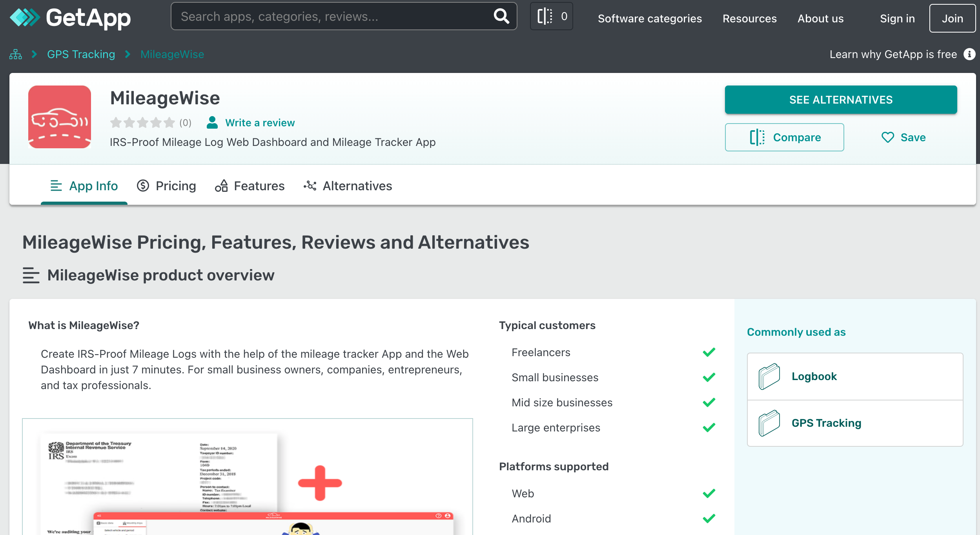Click the sitemap home breadcrumb icon
This screenshot has width=980, height=535.
[15, 54]
